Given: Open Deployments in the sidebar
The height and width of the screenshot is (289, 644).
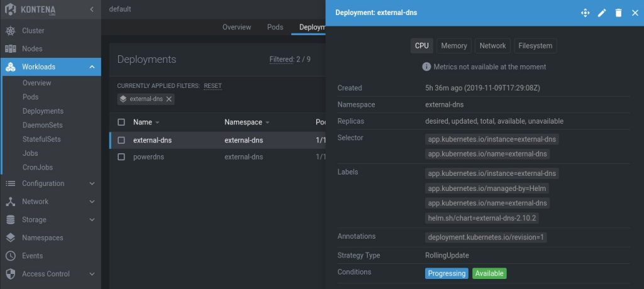Looking at the screenshot, I should click(x=43, y=111).
